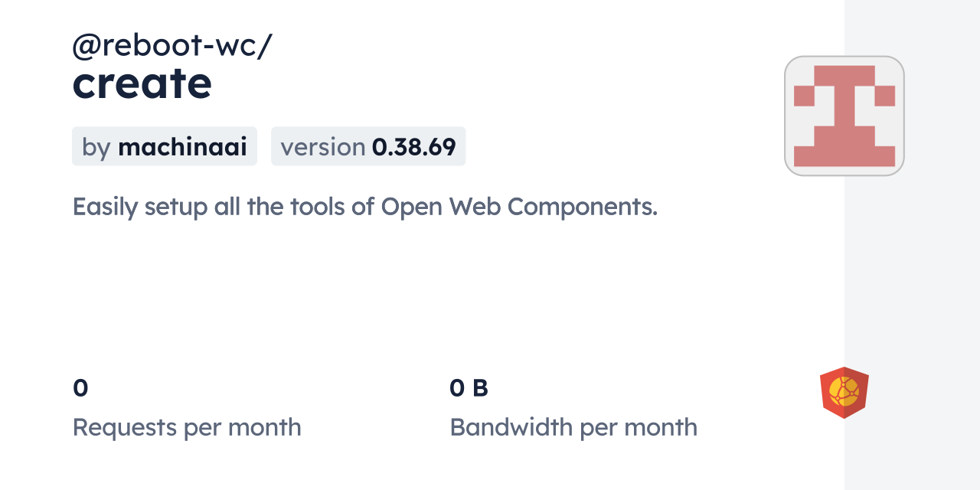Click the "by machinaai" author badge
The width and height of the screenshot is (980, 490).
click(164, 146)
